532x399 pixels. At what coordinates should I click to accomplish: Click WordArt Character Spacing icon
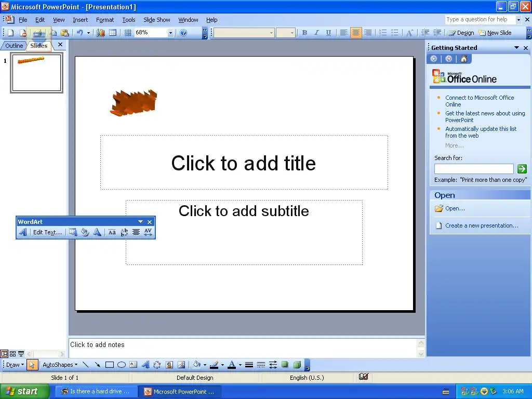[148, 232]
